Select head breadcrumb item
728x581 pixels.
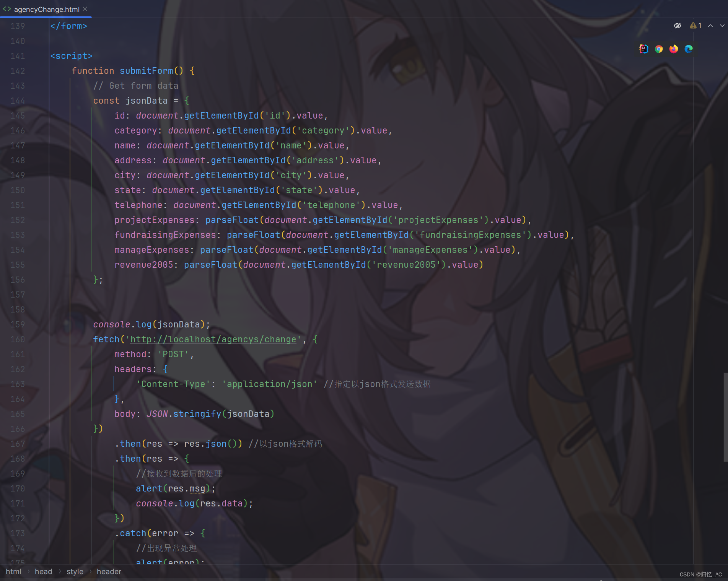click(43, 571)
